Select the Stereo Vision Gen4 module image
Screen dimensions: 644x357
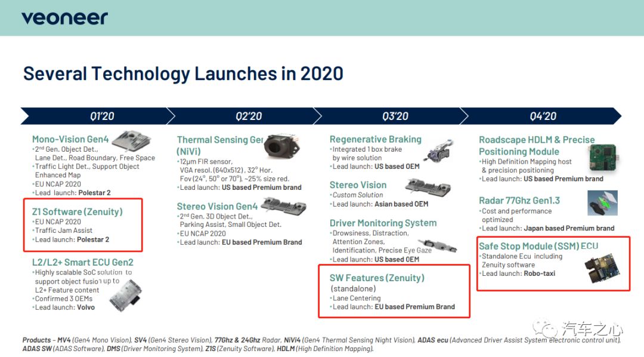click(x=283, y=205)
